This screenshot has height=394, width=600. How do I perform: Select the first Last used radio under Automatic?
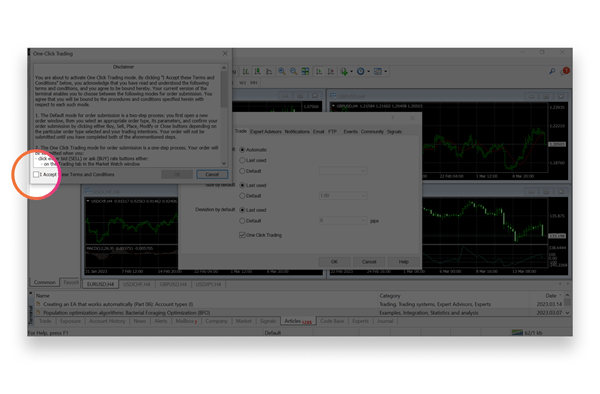click(242, 160)
